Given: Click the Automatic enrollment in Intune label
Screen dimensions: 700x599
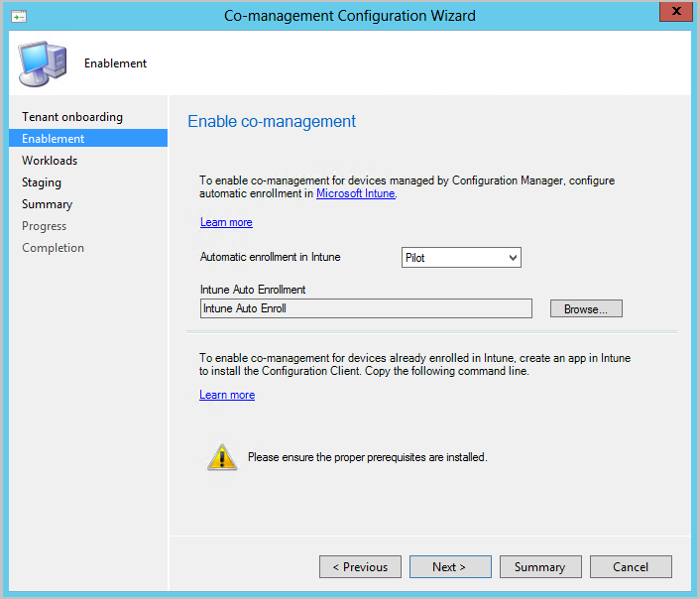Looking at the screenshot, I should 270,257.
